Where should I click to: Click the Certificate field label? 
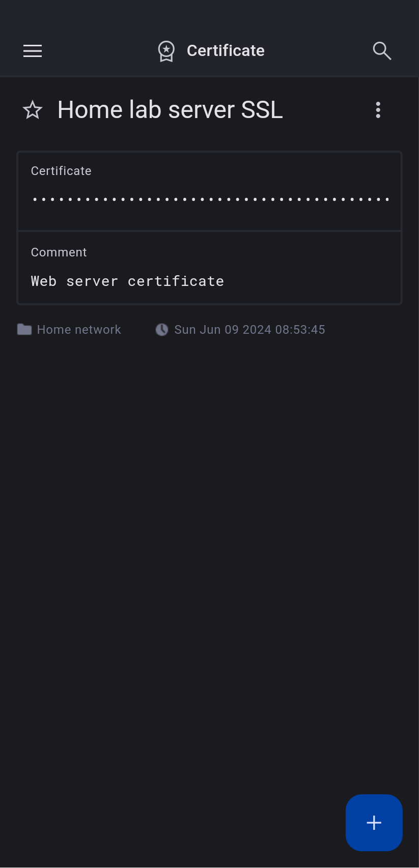pos(61,171)
